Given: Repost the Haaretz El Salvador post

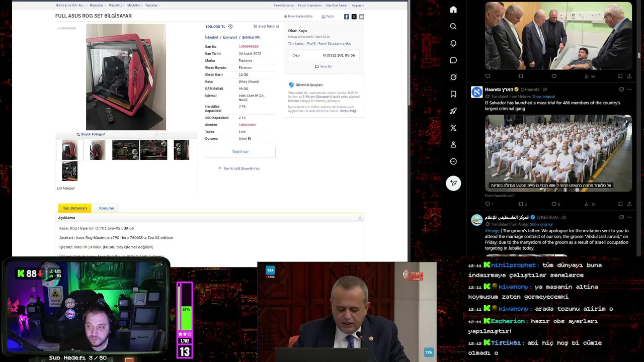Looking at the screenshot, I should pyautogui.click(x=521, y=204).
